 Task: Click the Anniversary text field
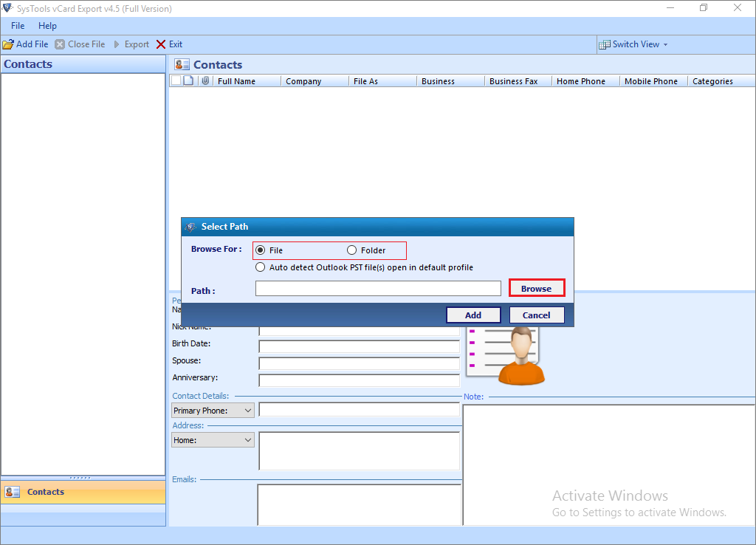(360, 380)
